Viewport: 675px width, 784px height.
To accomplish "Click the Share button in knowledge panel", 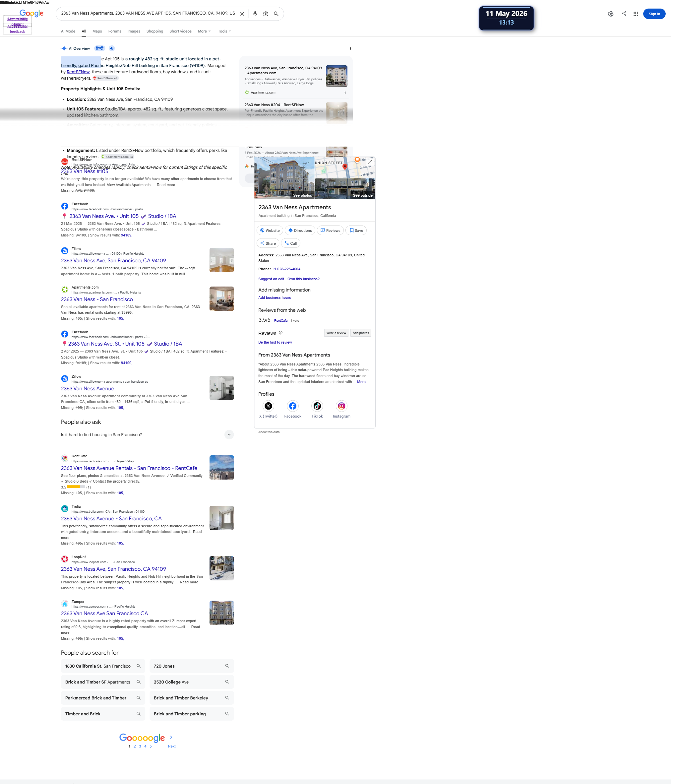I will [x=270, y=244].
